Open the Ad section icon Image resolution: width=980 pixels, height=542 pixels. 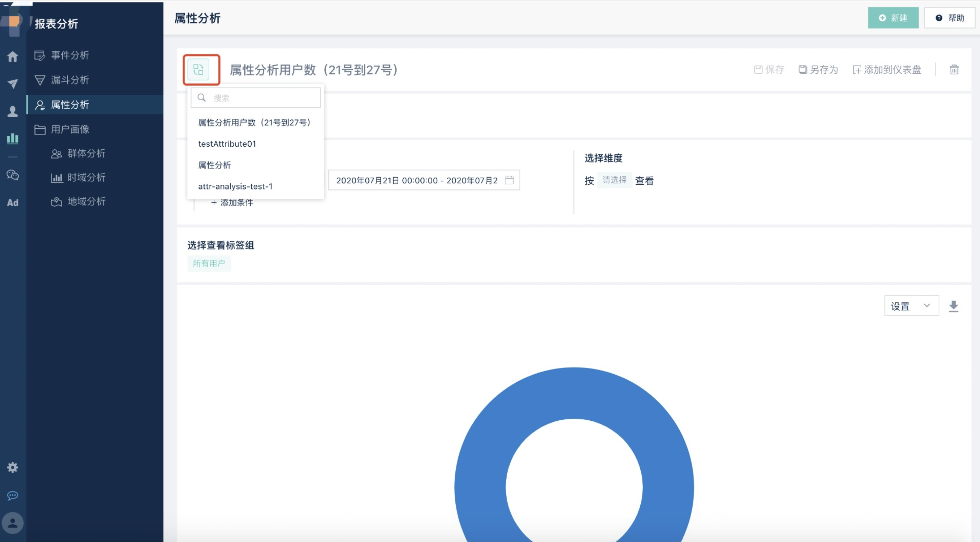(13, 202)
